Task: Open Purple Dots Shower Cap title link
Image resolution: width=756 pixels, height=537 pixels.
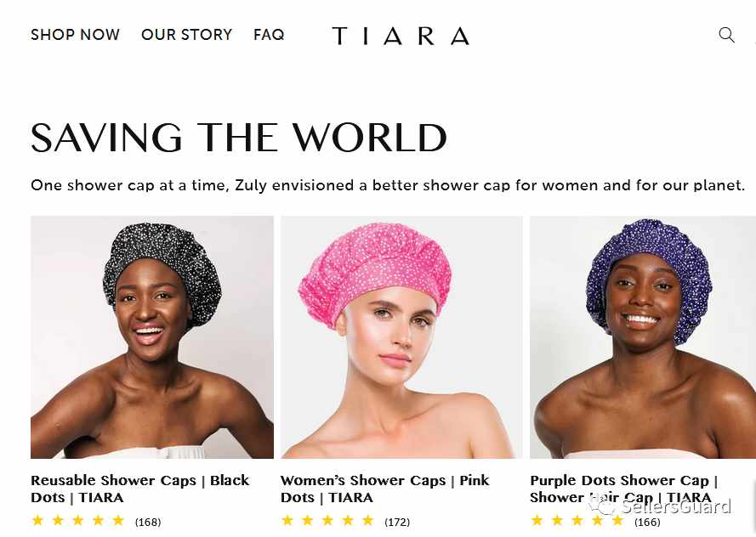Action: (624, 489)
